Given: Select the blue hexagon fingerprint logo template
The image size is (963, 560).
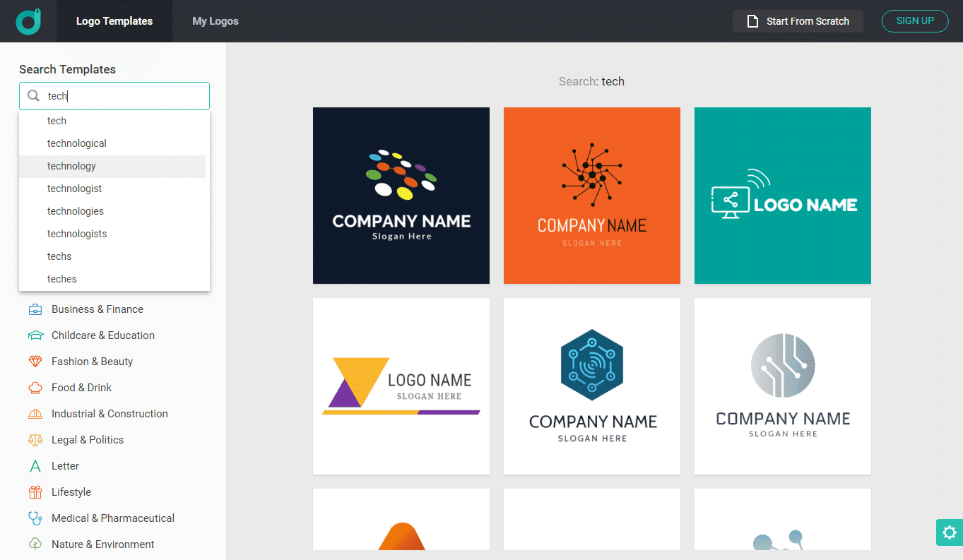Looking at the screenshot, I should 592,386.
